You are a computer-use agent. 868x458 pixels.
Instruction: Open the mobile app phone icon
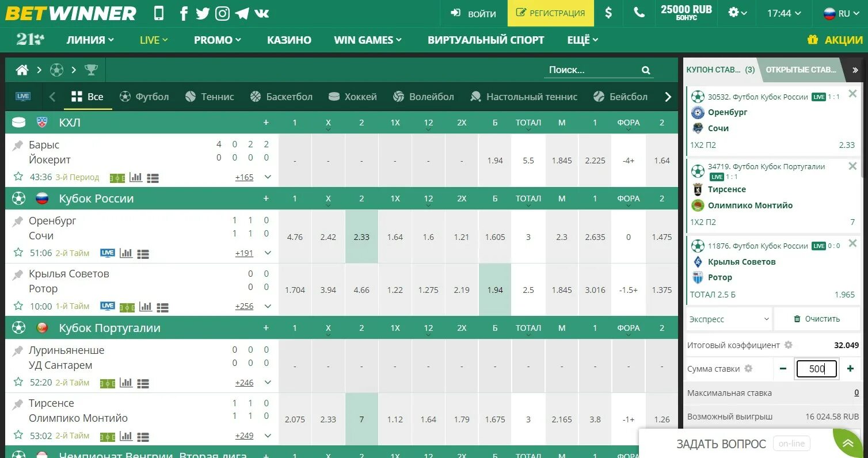tap(159, 13)
